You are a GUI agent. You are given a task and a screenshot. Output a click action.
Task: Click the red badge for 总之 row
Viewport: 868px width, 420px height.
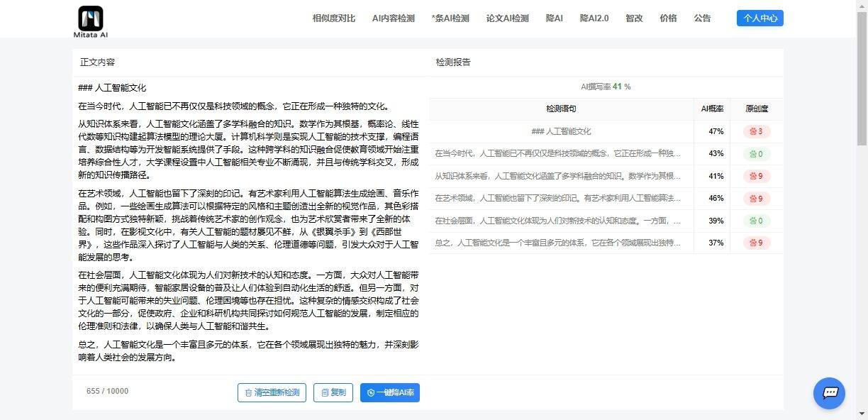(756, 243)
